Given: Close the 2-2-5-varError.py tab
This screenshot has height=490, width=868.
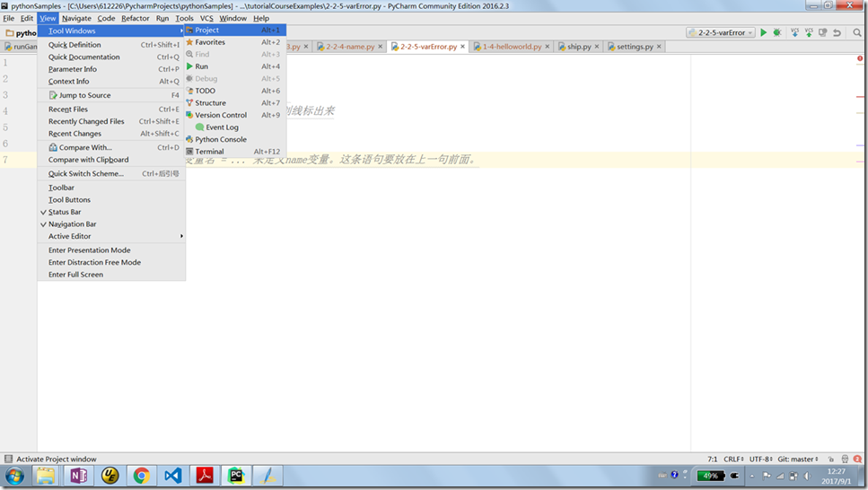Looking at the screenshot, I should (x=463, y=47).
